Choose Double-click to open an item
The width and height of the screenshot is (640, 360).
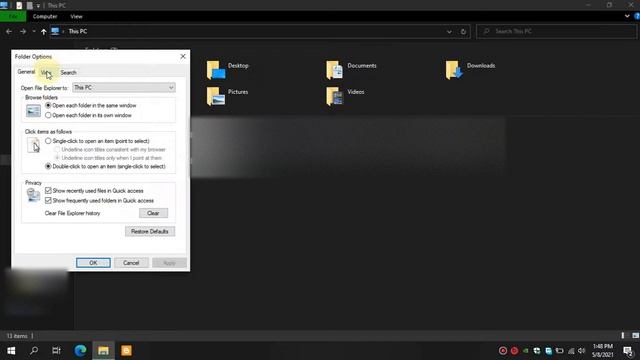point(105,167)
